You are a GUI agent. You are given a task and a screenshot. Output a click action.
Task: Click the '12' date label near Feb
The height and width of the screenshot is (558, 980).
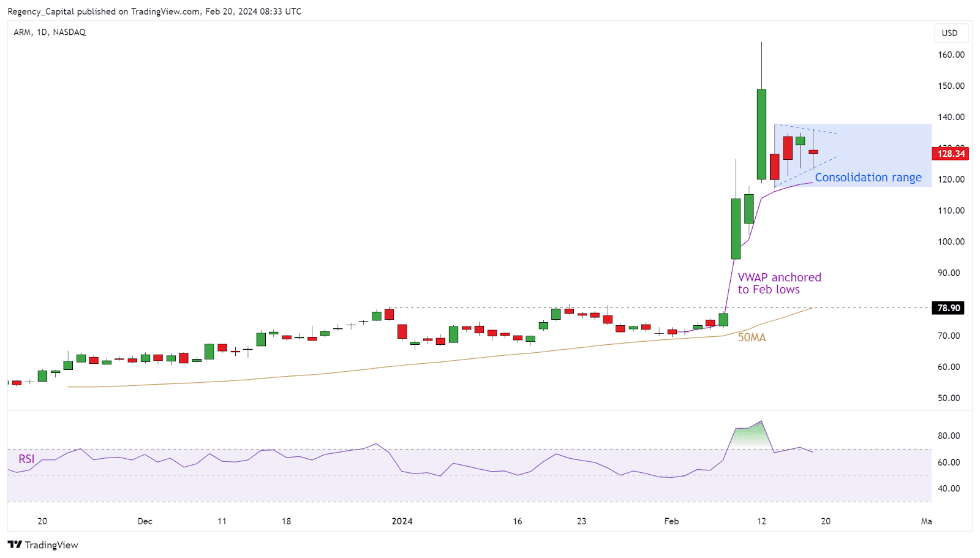point(761,521)
